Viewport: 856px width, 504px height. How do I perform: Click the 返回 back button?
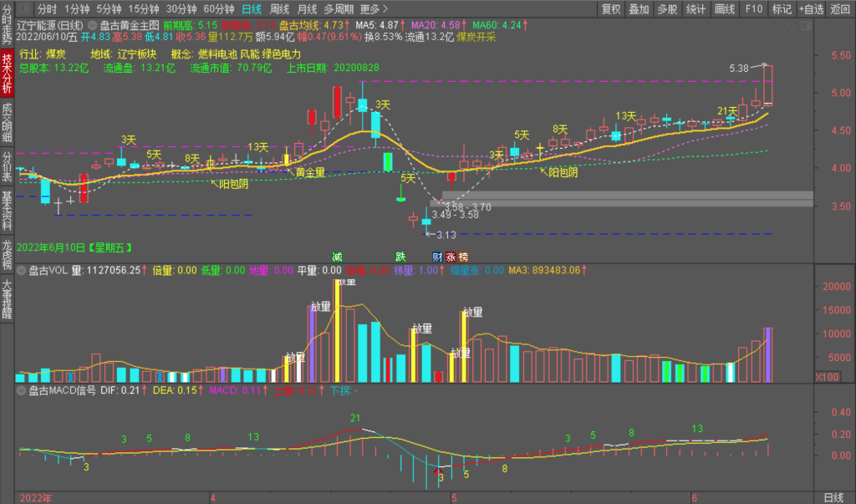point(840,9)
